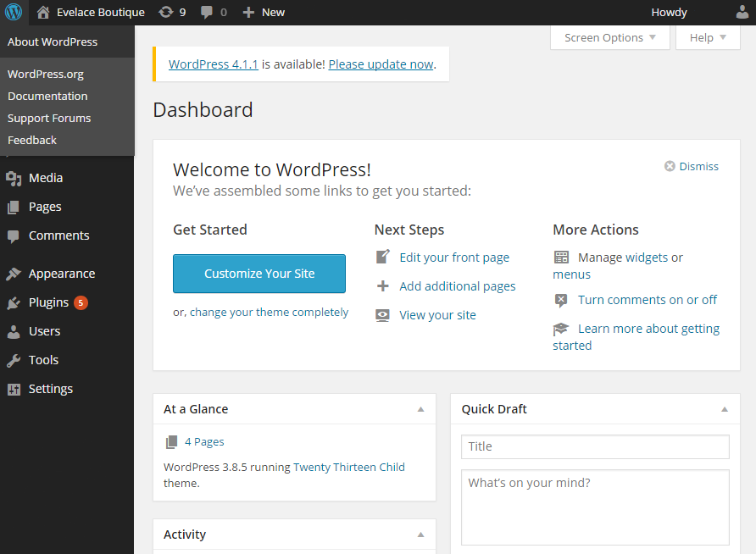Click the Media sidebar icon
The width and height of the screenshot is (756, 554).
tap(14, 178)
